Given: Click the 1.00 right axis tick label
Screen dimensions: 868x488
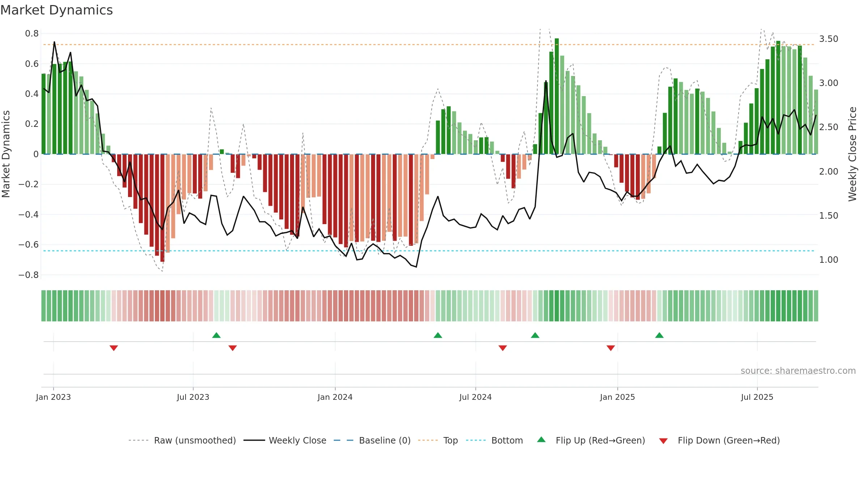Looking at the screenshot, I should coord(829,260).
